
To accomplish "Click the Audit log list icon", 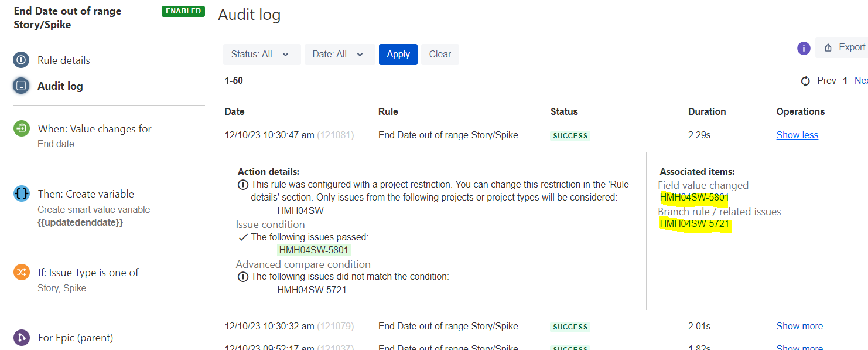I will pos(21,86).
